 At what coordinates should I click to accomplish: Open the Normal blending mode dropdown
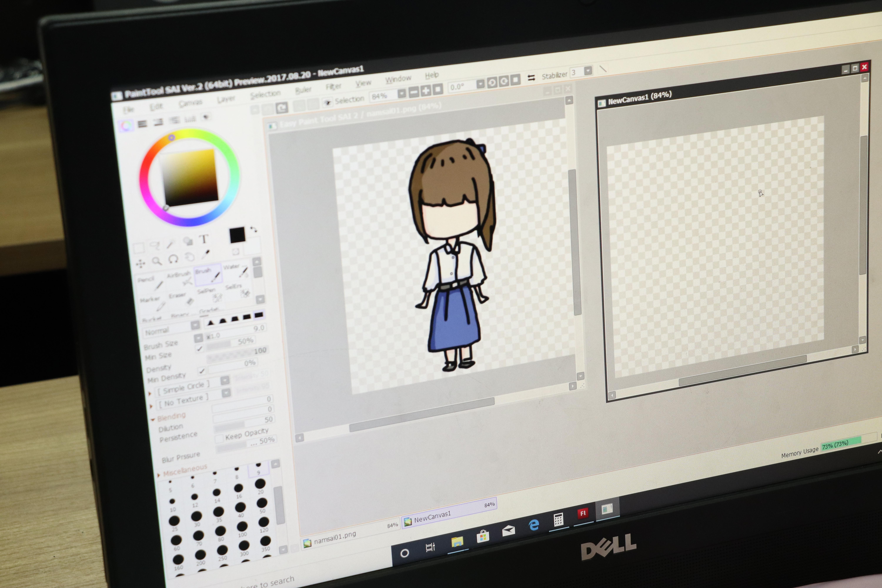(195, 325)
